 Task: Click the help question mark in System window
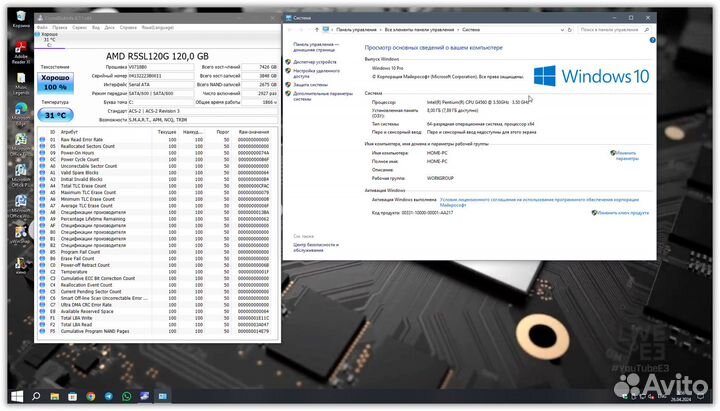point(652,40)
